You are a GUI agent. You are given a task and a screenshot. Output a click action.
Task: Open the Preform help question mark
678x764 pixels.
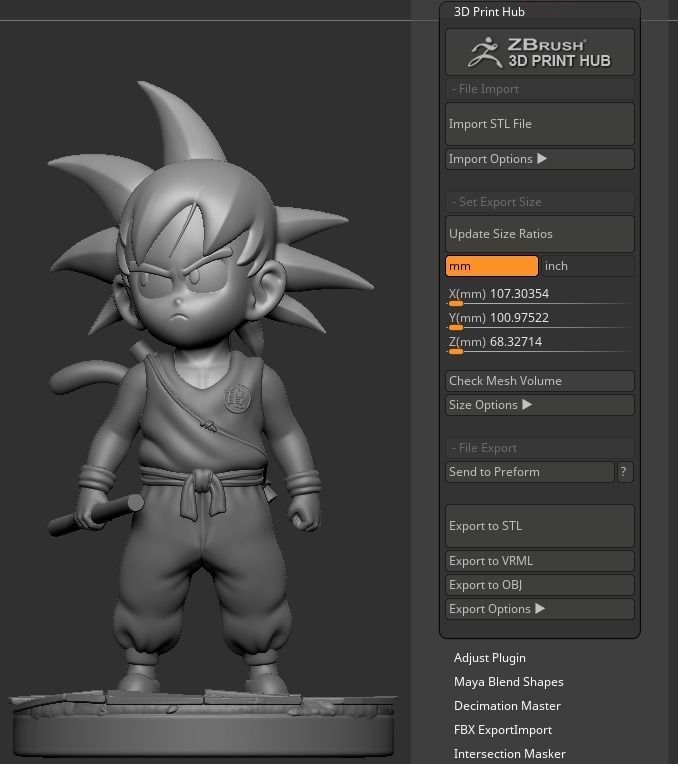coord(625,472)
